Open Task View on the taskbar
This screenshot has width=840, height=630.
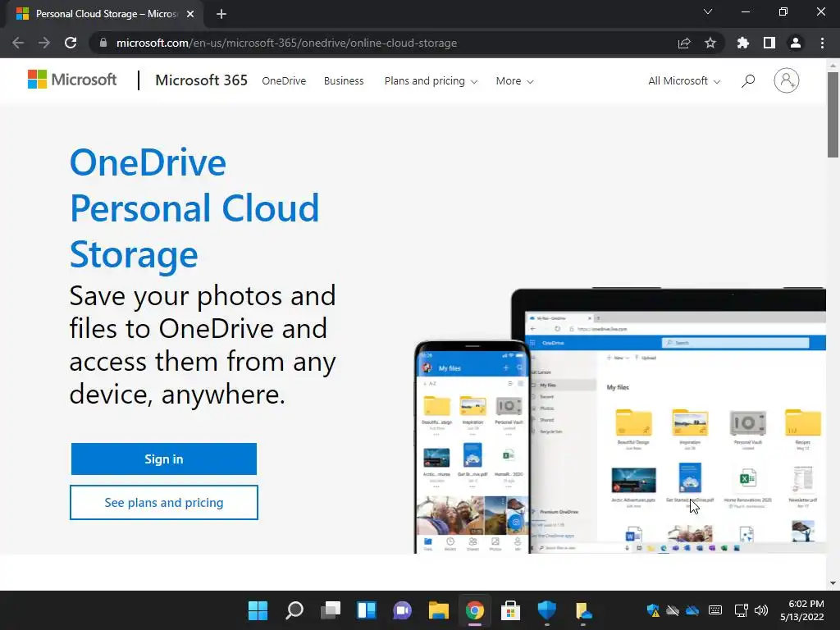(x=331, y=610)
